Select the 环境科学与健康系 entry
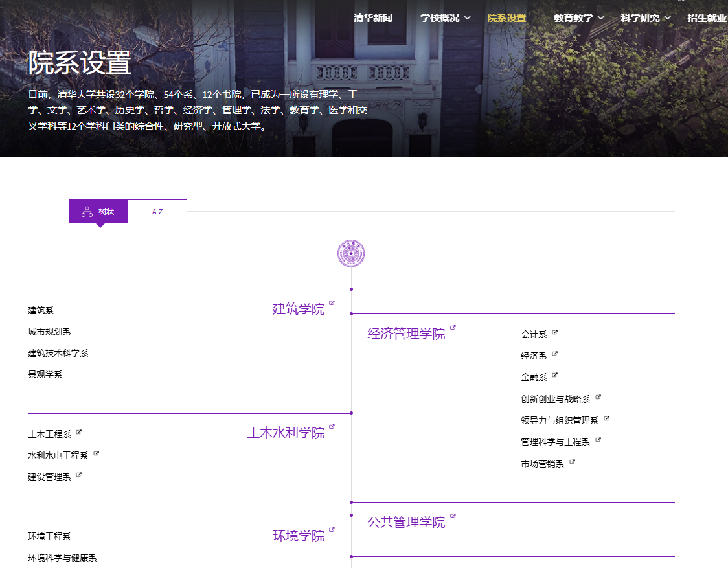Viewport: 728px width, 568px height. (x=62, y=558)
